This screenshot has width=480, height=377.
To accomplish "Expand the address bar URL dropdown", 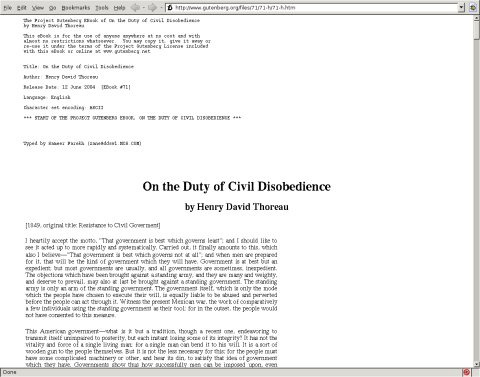I will tap(461, 7).
